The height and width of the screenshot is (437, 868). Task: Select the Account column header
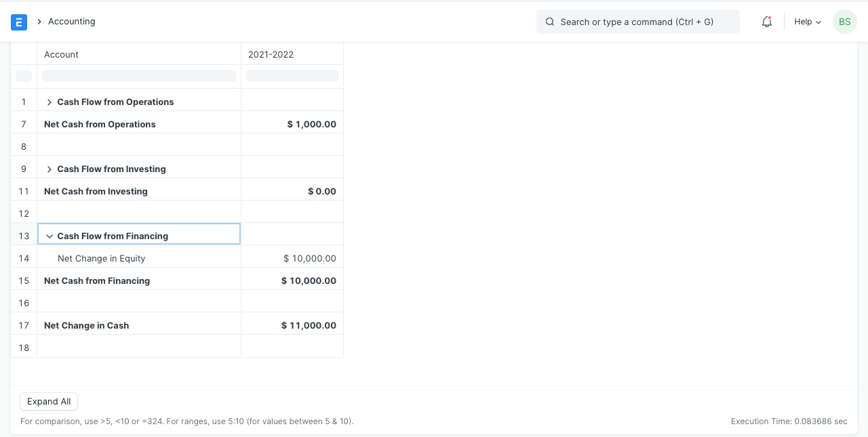(61, 54)
